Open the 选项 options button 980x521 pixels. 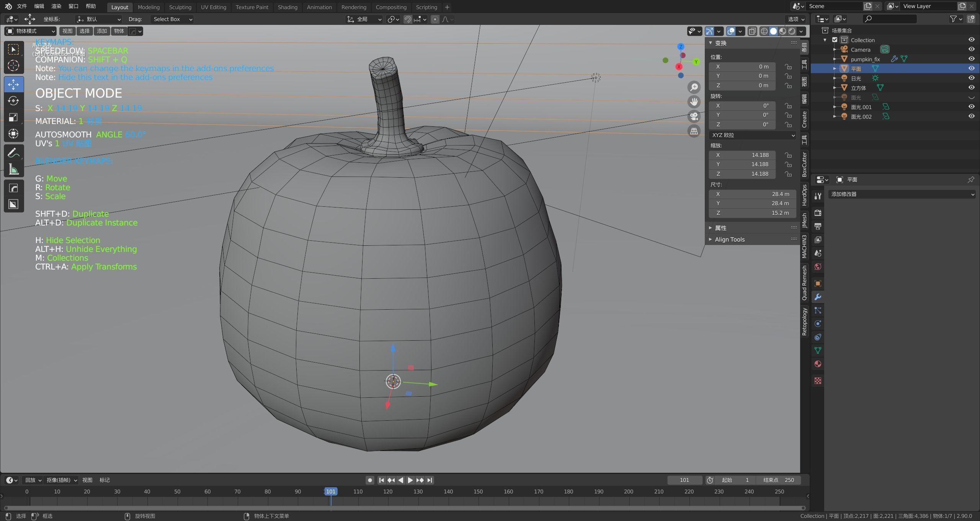[x=796, y=19]
